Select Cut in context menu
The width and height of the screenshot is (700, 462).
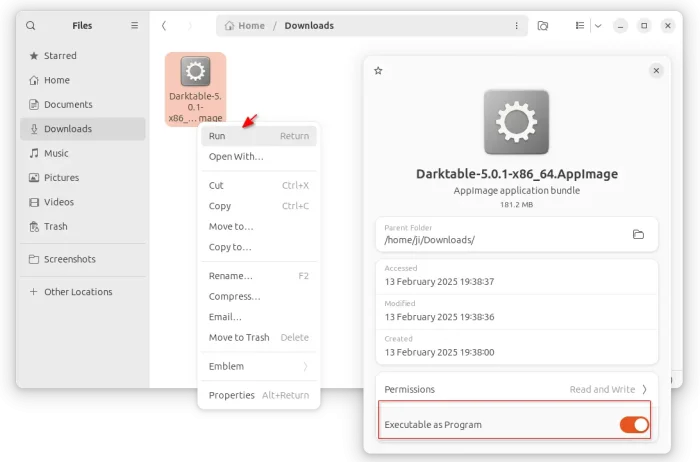[x=259, y=185]
